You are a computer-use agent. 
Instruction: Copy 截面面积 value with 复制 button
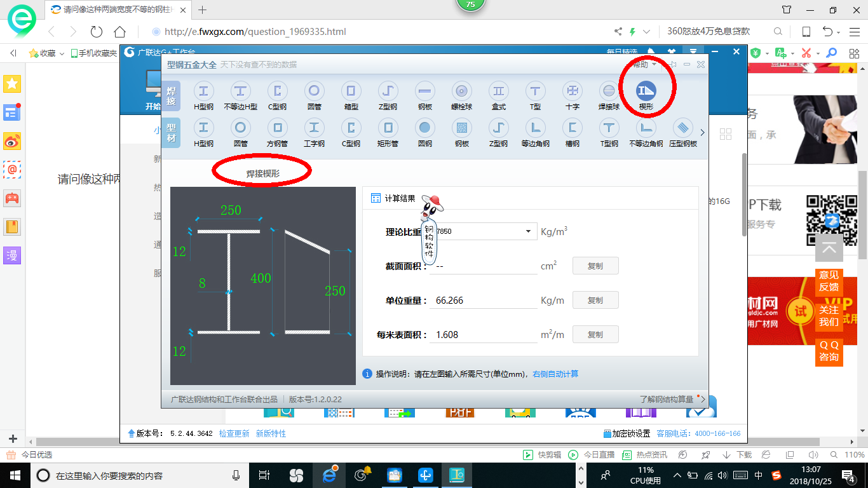595,266
